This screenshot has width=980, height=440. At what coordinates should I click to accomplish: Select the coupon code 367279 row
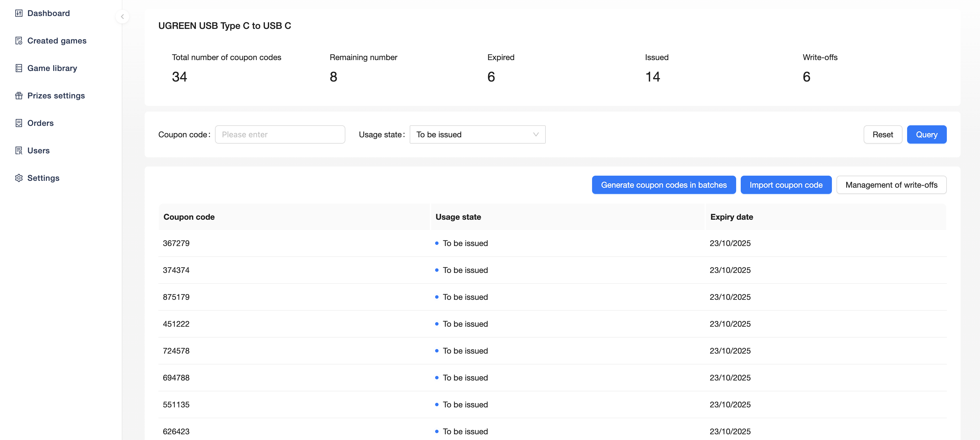pos(176,243)
